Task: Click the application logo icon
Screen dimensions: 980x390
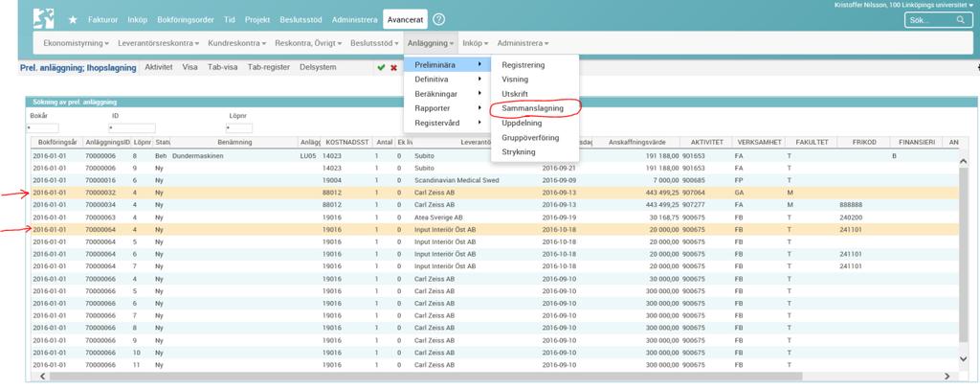Action: coord(43,19)
